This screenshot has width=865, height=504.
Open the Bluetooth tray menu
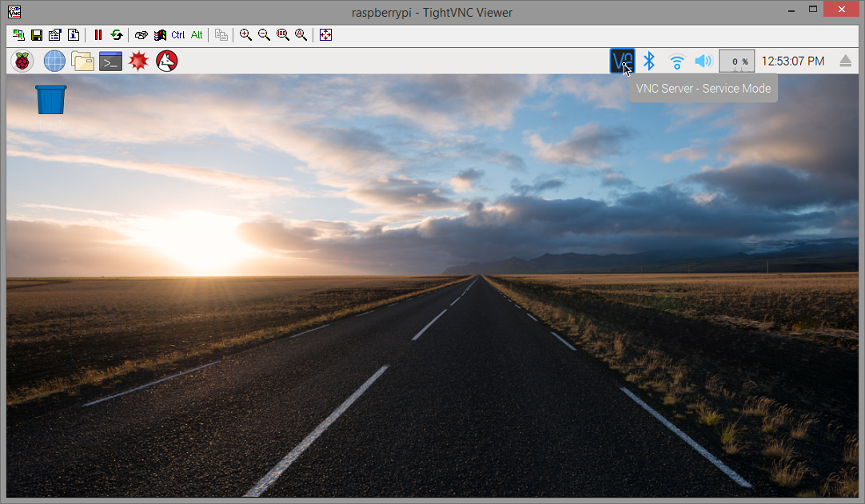tap(649, 61)
